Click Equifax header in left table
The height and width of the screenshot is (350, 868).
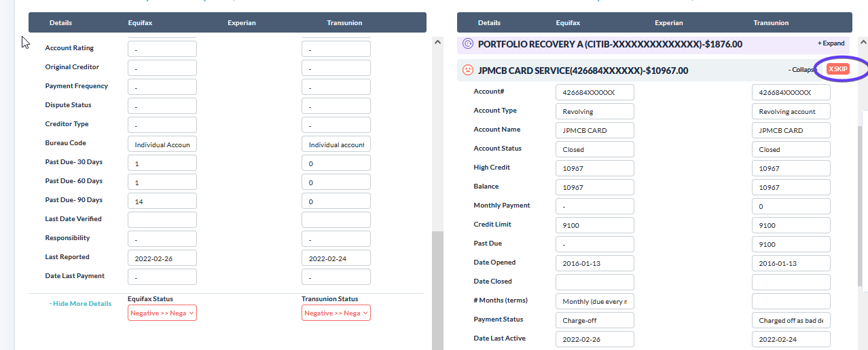pyautogui.click(x=140, y=23)
